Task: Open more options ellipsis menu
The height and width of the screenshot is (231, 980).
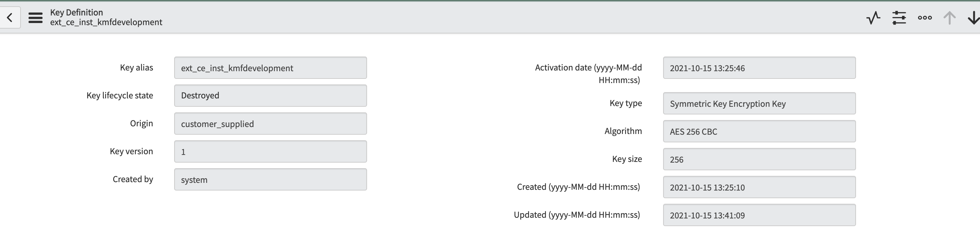Action: (925, 17)
